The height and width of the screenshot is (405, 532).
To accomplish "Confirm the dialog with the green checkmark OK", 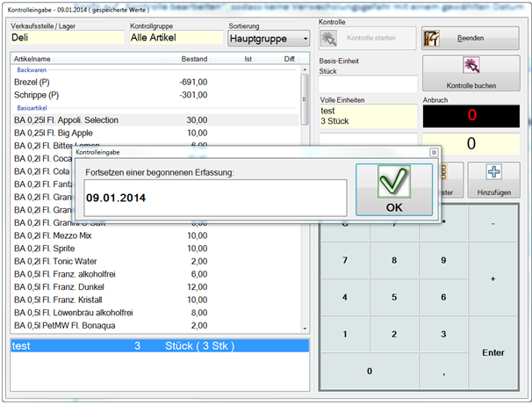I will tap(393, 189).
